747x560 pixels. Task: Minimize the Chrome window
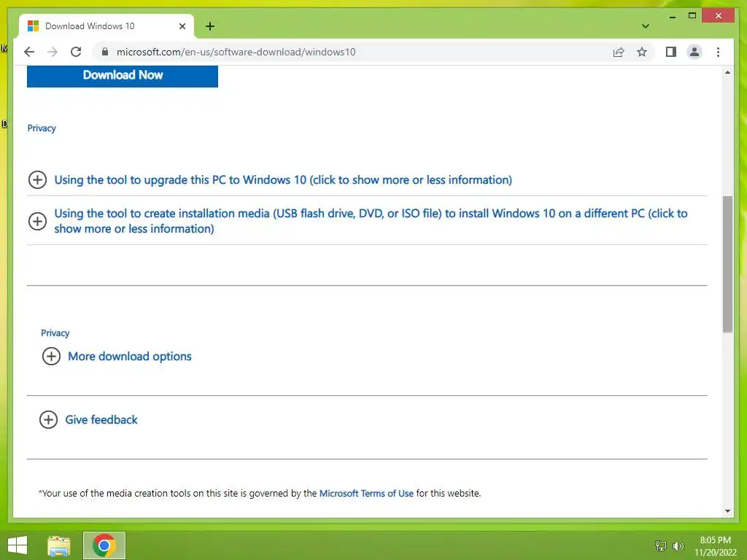pyautogui.click(x=672, y=17)
